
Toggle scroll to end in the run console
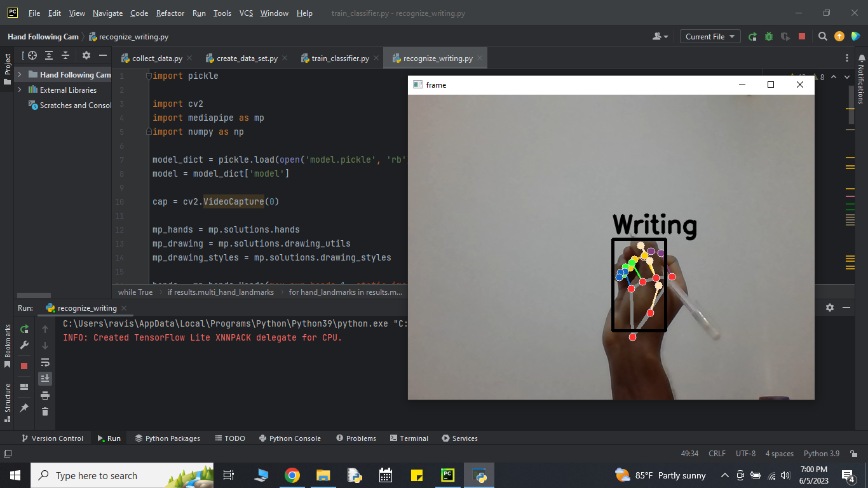click(45, 379)
